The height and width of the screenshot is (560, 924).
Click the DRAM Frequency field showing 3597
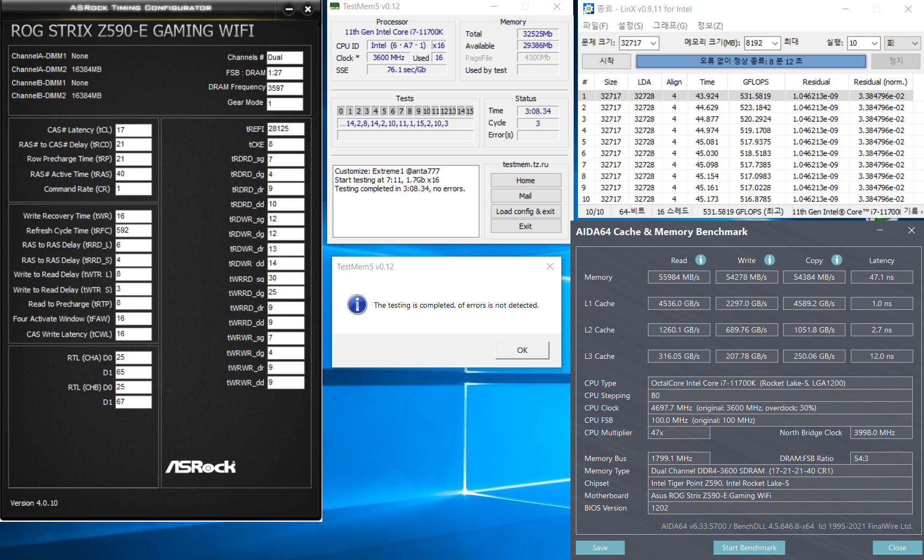click(x=285, y=88)
